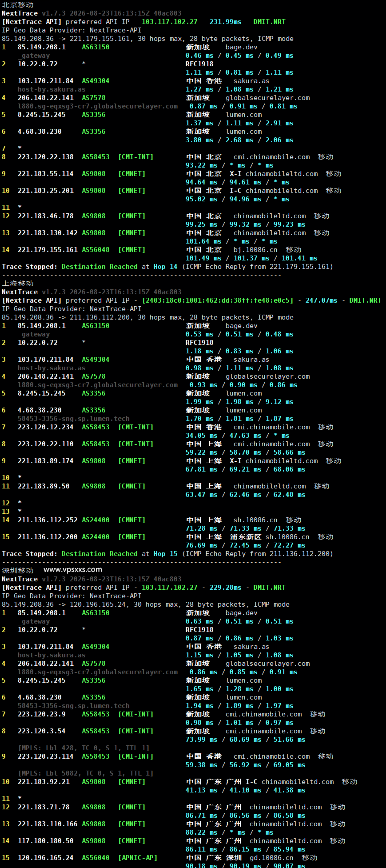Select the AS56048 label

[96, 250]
